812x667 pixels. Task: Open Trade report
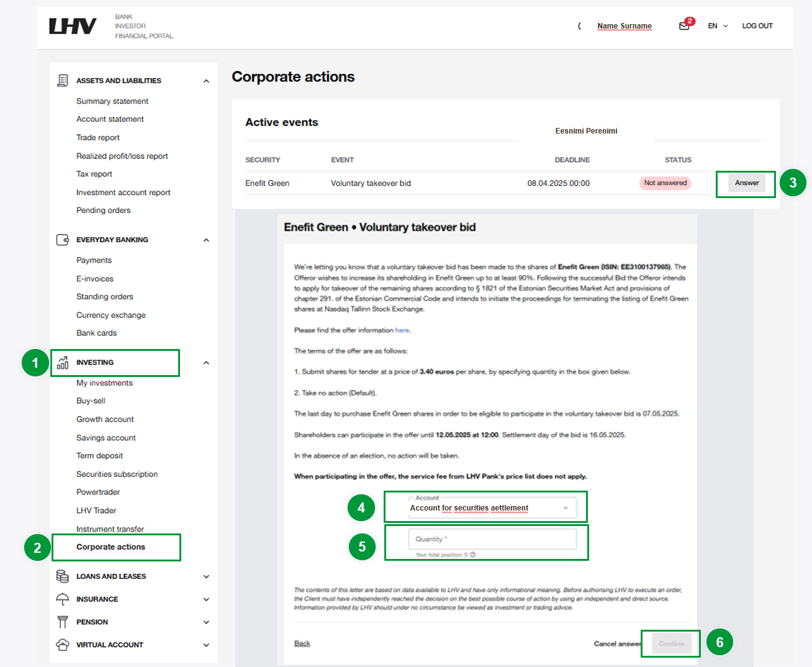click(98, 138)
